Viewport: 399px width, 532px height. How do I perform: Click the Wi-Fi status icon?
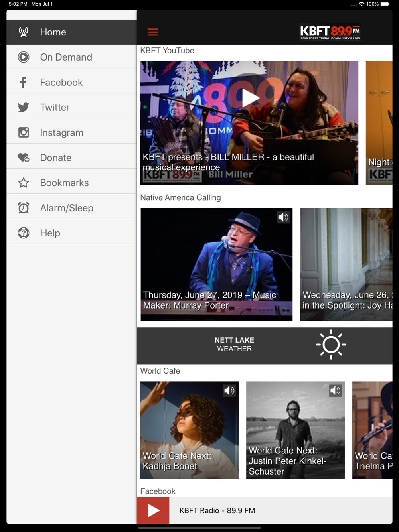click(361, 4)
